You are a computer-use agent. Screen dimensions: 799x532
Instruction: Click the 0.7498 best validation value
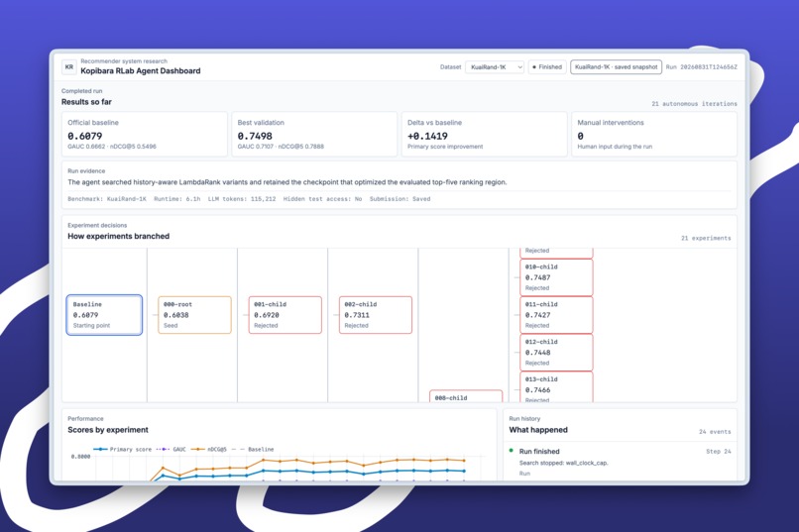click(255, 136)
